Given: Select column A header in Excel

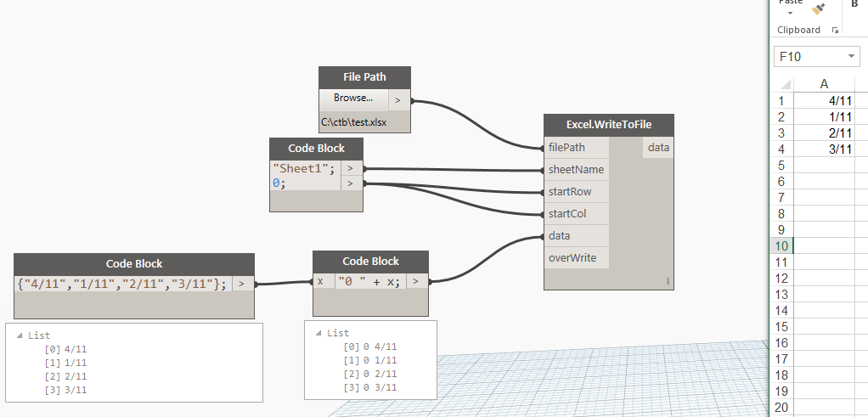Looking at the screenshot, I should point(825,84).
